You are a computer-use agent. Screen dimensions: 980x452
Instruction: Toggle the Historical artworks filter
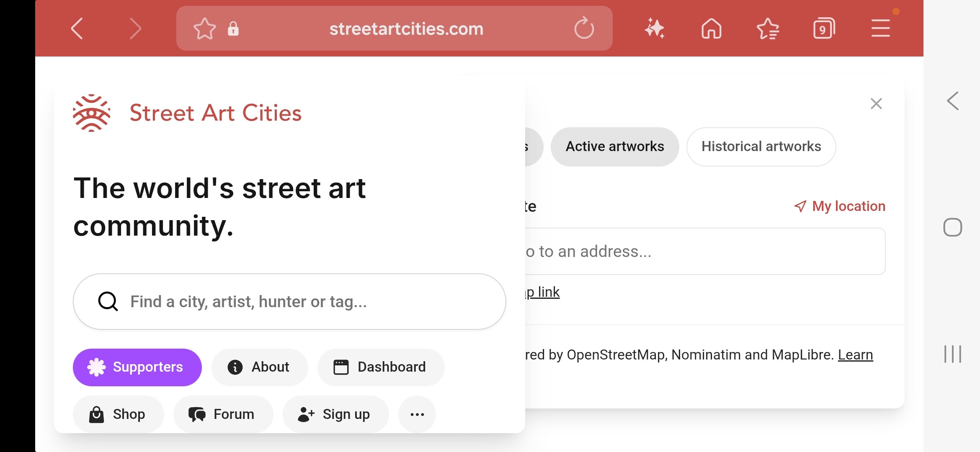click(761, 146)
